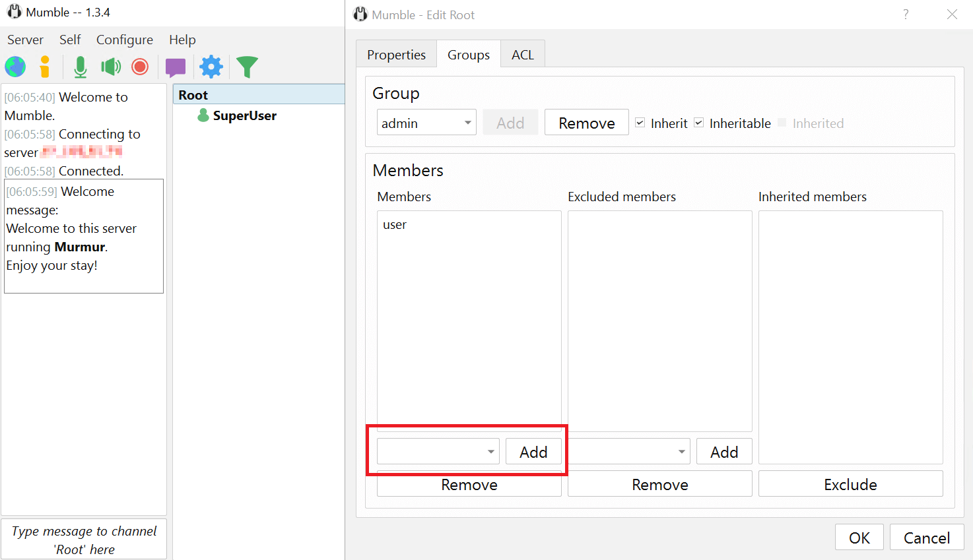This screenshot has height=560, width=973.
Task: Toggle the chat bubble comment icon
Action: (176, 67)
